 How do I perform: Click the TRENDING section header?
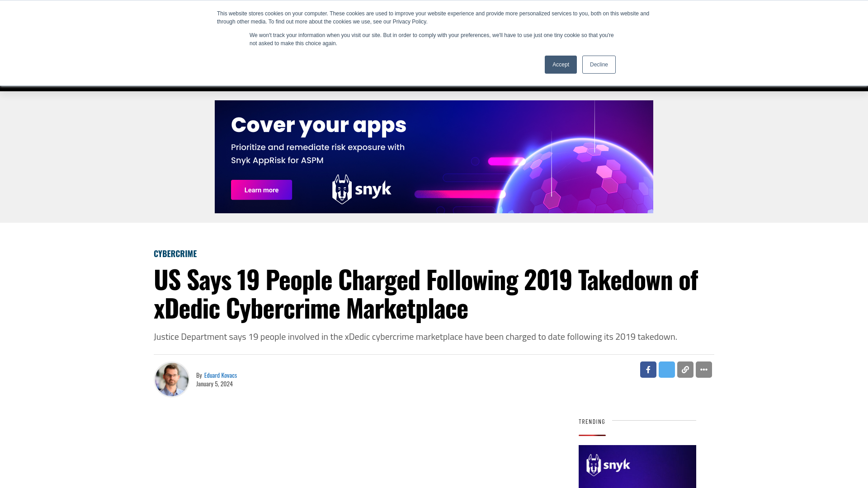(x=592, y=421)
